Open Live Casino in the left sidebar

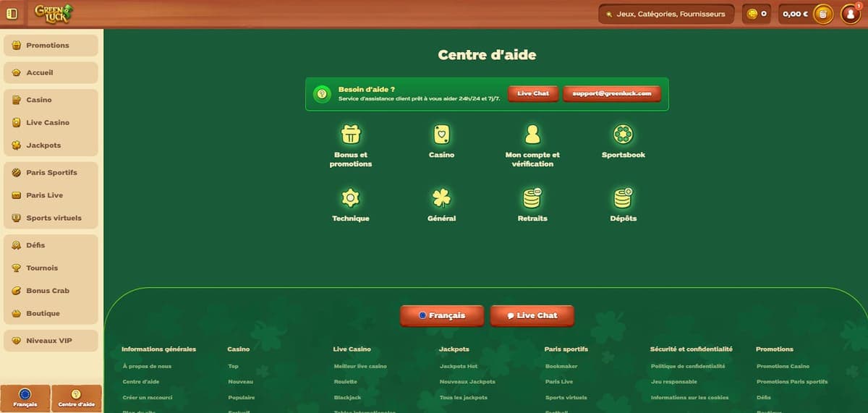51,122
